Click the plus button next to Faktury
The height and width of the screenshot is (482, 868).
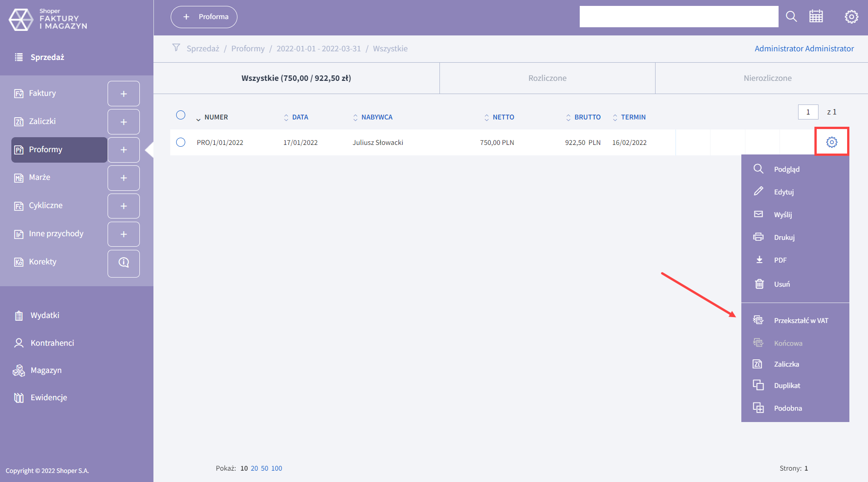(123, 94)
